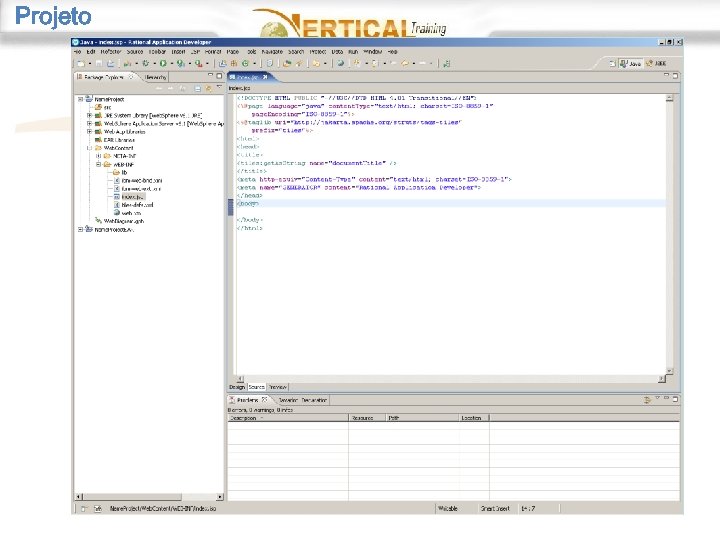Viewport: 720px width, 540px height.
Task: Select index.jsp in the project tree
Action: [133, 197]
